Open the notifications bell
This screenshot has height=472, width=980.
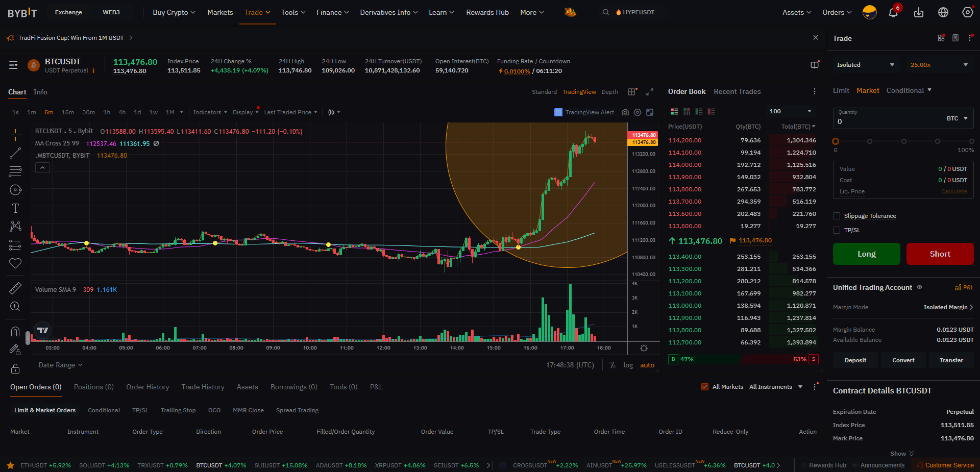893,12
